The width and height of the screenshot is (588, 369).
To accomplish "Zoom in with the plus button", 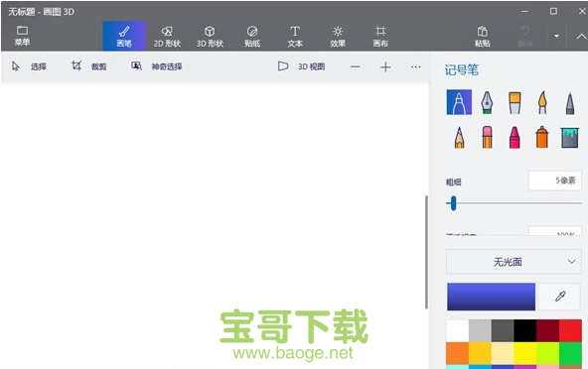I will [385, 67].
